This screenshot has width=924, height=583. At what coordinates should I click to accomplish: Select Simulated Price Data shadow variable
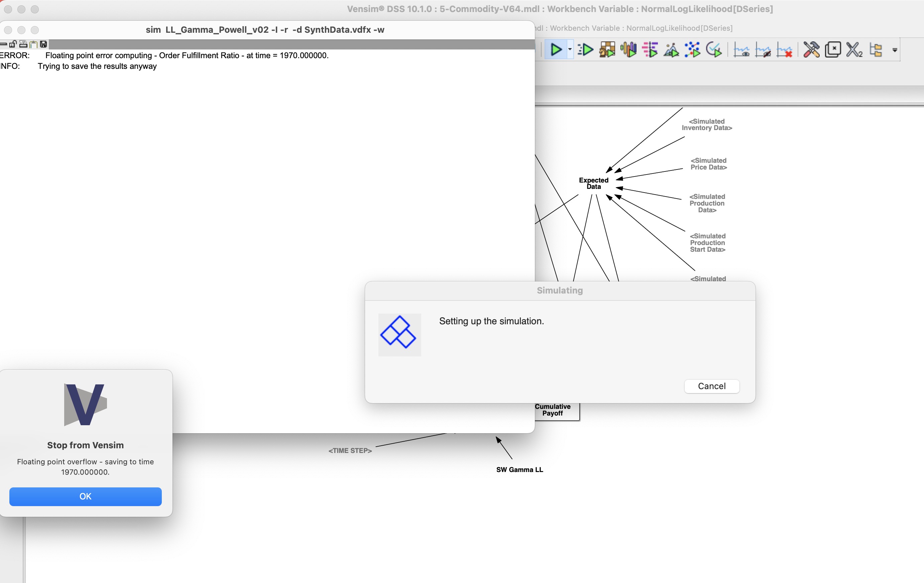point(708,164)
